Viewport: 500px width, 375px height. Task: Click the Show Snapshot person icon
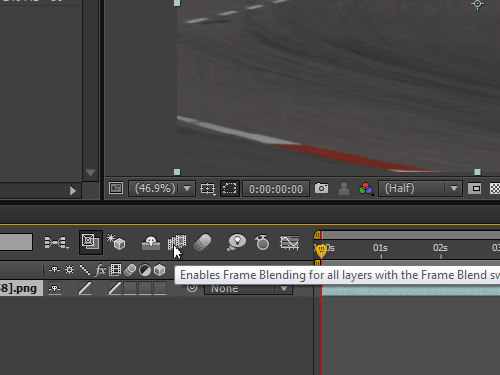coord(344,189)
